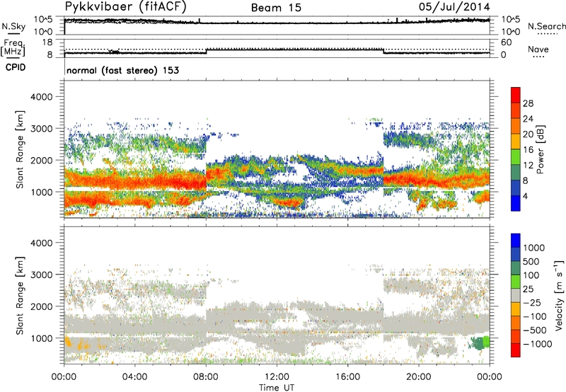Click the 08:00 time tick label
Screen dimensions: 566x392
(206, 376)
